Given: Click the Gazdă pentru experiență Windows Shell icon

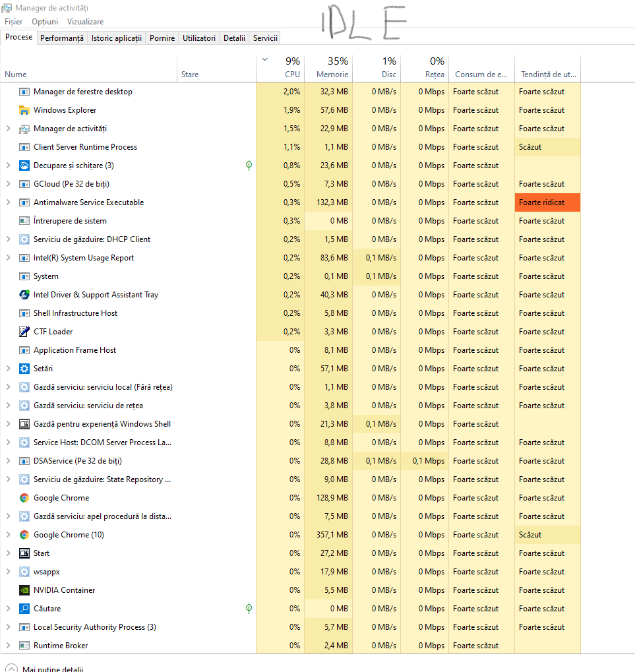Looking at the screenshot, I should coord(24,424).
